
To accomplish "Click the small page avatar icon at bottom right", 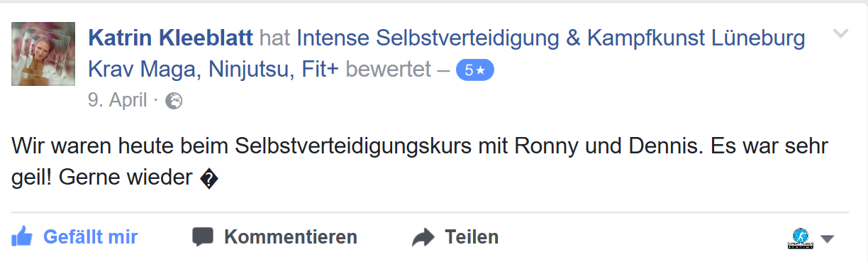I will [x=801, y=238].
